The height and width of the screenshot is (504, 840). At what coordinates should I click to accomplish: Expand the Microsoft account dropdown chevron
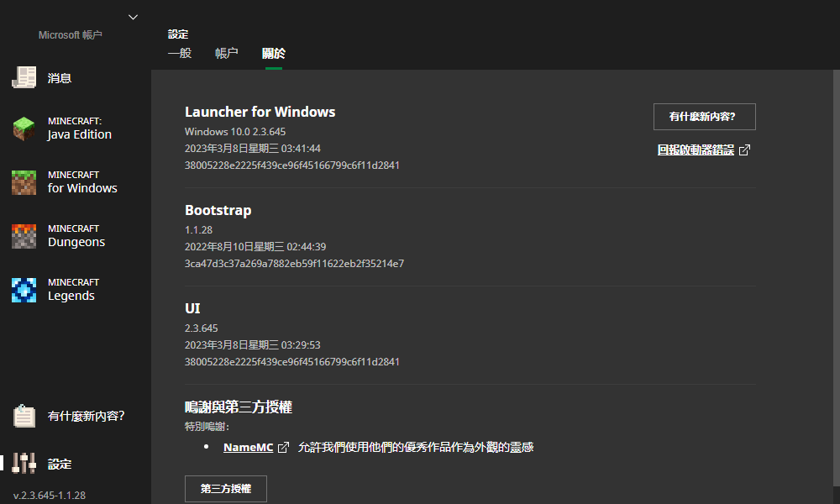133,17
